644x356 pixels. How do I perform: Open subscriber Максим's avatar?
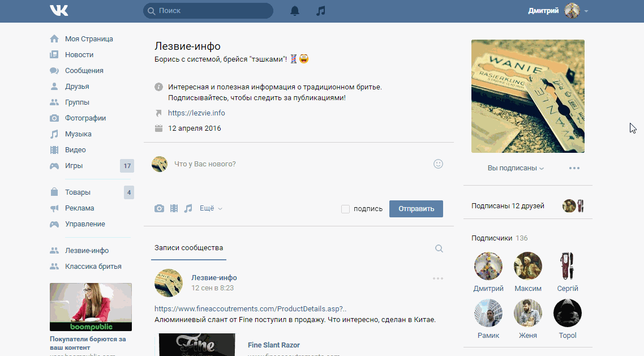tap(528, 266)
